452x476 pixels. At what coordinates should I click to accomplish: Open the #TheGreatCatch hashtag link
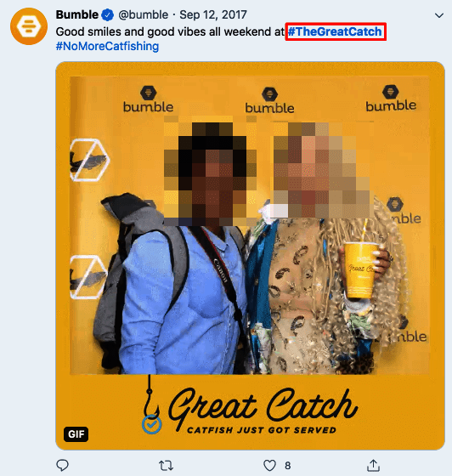coord(335,31)
